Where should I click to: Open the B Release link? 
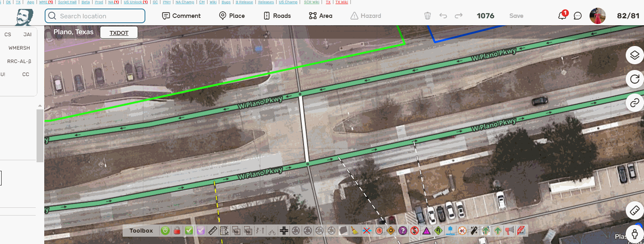point(244,2)
